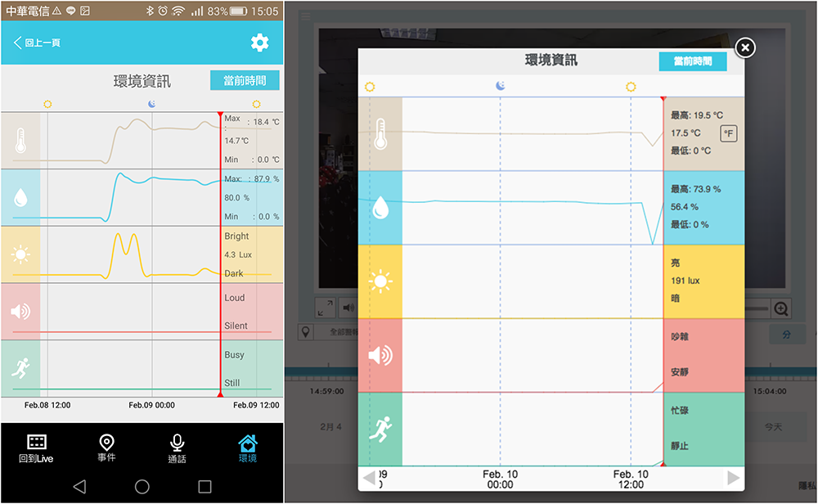Move popup timeline to earlier dates

[x=369, y=478]
